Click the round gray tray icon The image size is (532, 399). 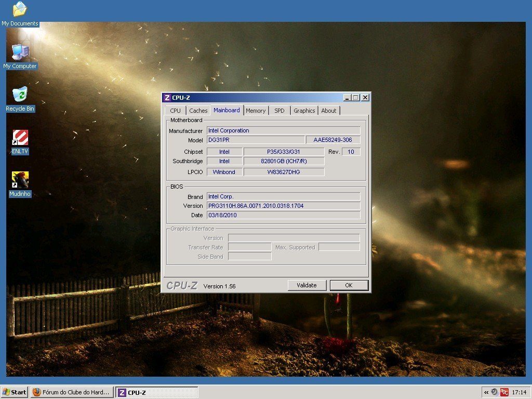[495, 392]
